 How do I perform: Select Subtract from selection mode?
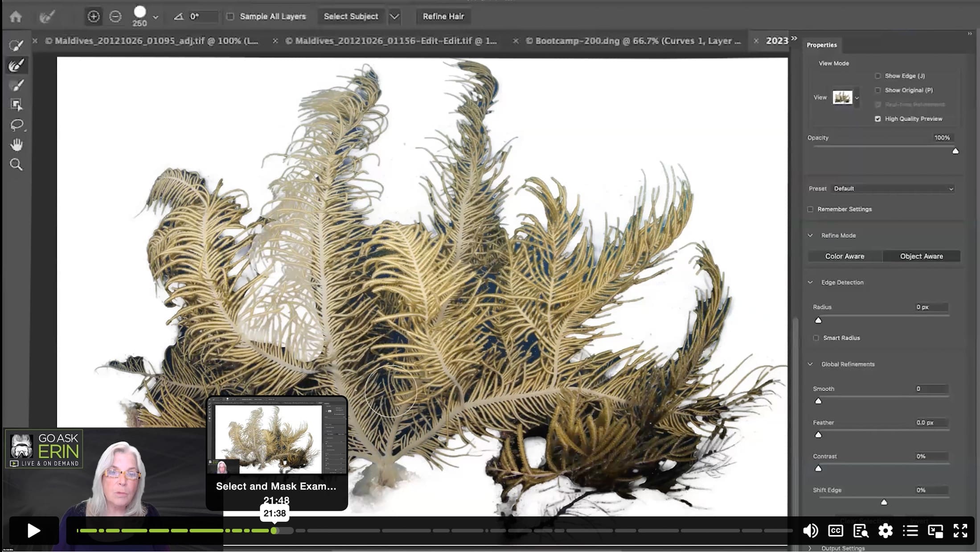[115, 16]
